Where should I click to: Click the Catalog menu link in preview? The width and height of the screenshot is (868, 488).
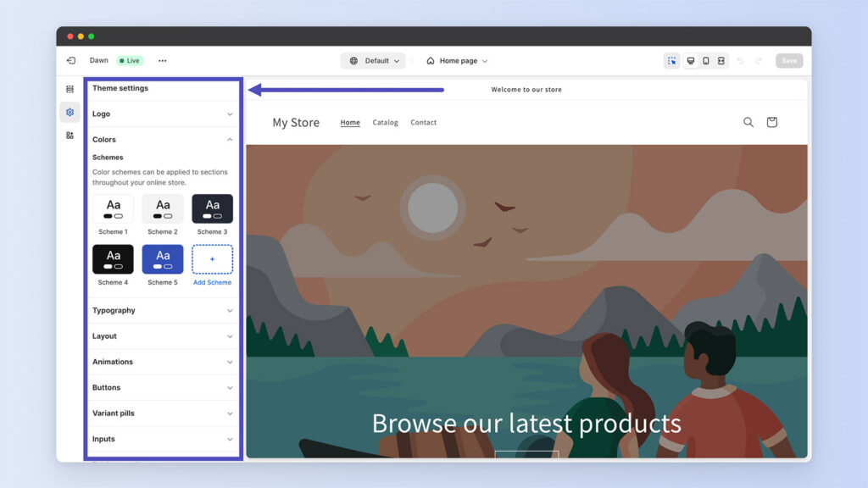(385, 123)
